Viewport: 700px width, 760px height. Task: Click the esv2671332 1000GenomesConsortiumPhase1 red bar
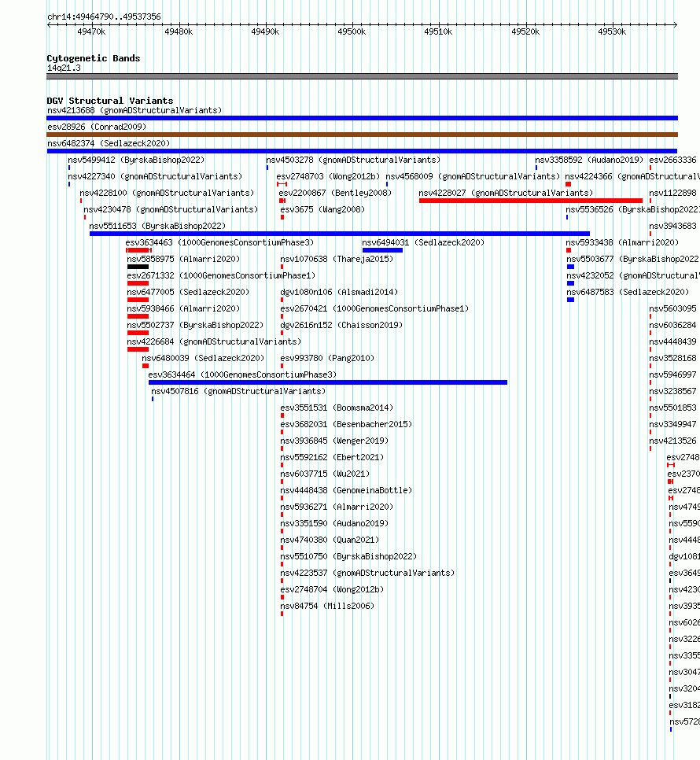[138, 283]
